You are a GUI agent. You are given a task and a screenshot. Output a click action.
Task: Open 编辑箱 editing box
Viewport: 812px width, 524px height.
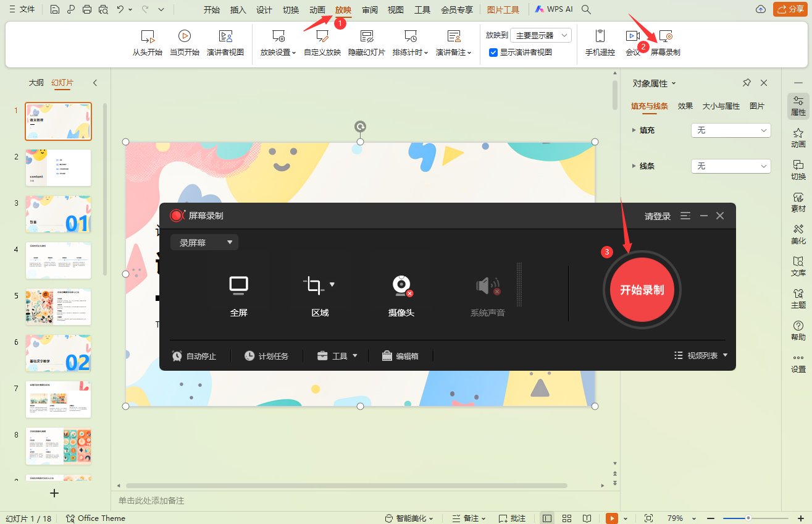pos(400,356)
